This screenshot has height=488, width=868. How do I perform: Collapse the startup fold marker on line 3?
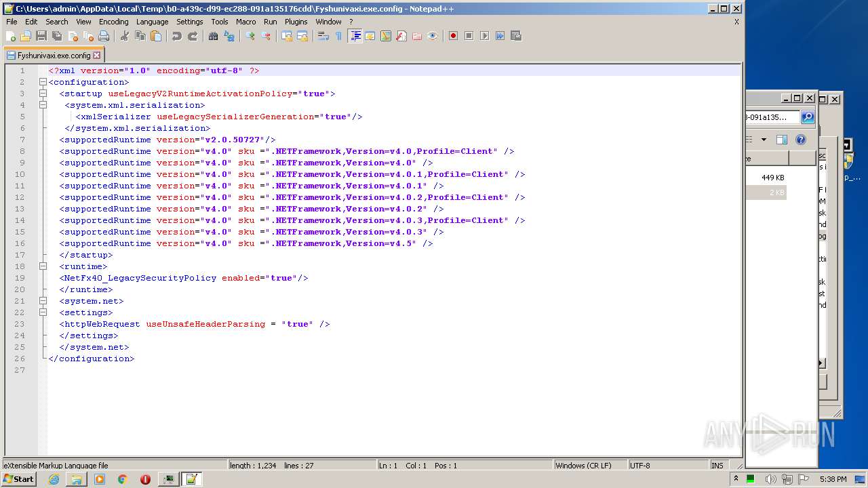click(43, 94)
